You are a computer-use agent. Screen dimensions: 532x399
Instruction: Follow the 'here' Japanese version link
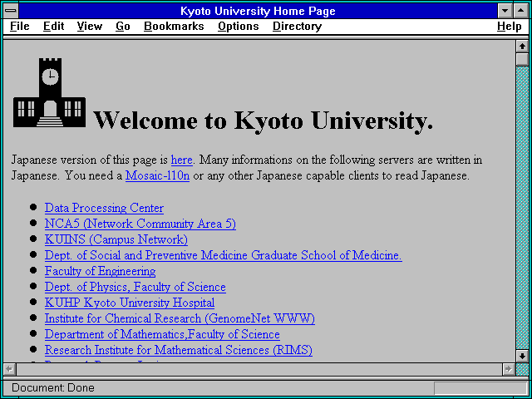182,160
